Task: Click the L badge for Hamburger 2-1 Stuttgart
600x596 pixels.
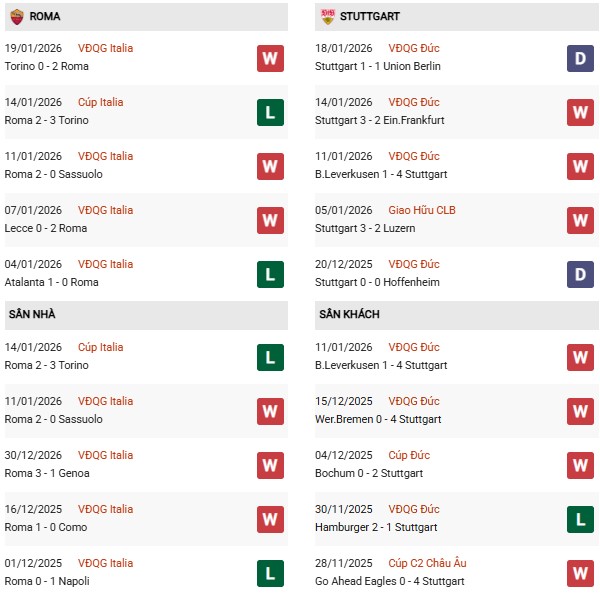Action: tap(580, 519)
